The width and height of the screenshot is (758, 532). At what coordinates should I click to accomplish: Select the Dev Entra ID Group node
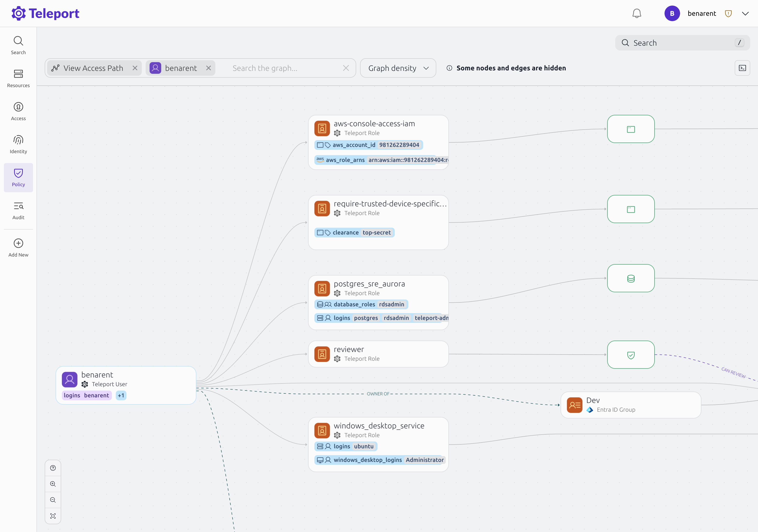(x=631, y=405)
